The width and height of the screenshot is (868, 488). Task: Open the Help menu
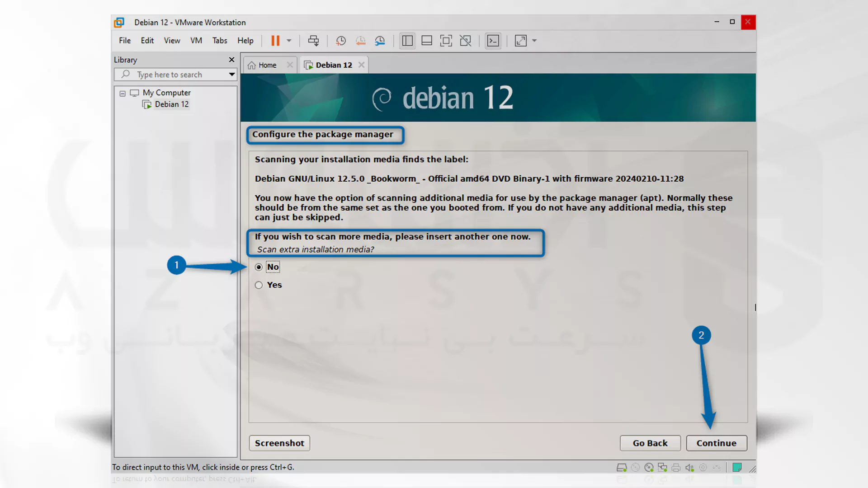245,41
